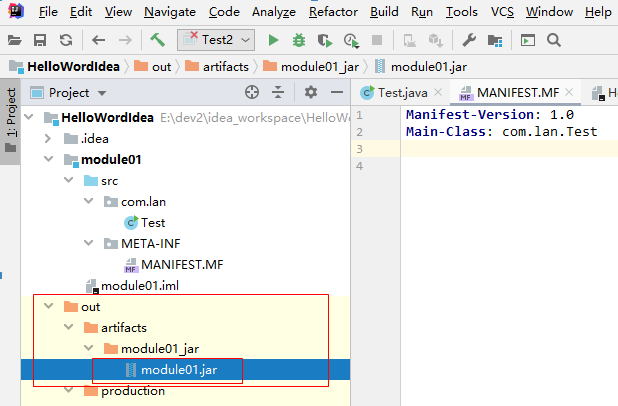Open the Build menu
618x406 pixels.
coord(384,12)
